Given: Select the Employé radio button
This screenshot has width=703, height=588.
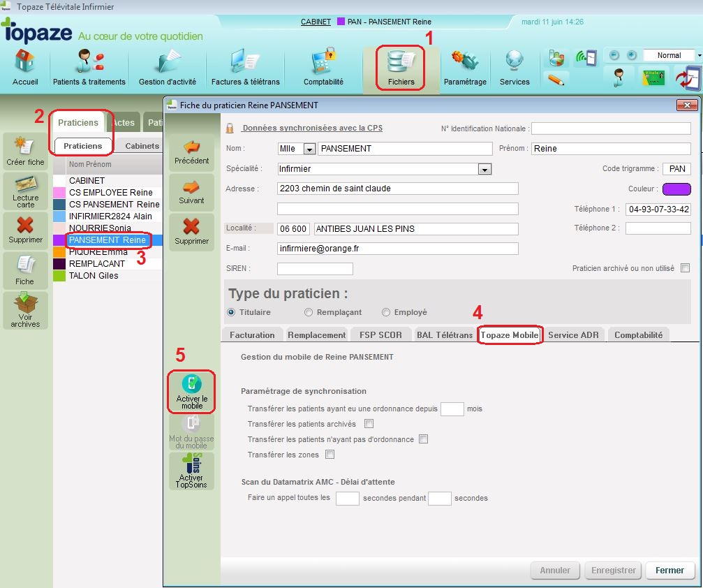Looking at the screenshot, I should click(386, 312).
